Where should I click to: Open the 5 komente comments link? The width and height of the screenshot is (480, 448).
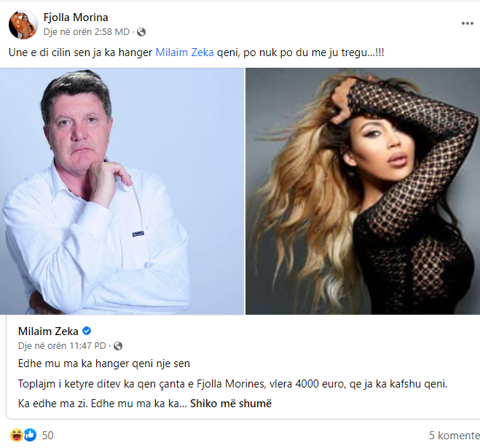click(455, 435)
